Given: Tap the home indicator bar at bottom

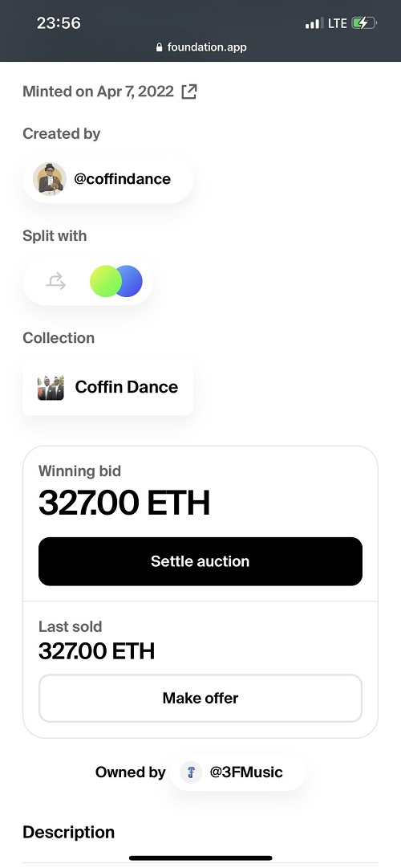Looking at the screenshot, I should tap(200, 858).
